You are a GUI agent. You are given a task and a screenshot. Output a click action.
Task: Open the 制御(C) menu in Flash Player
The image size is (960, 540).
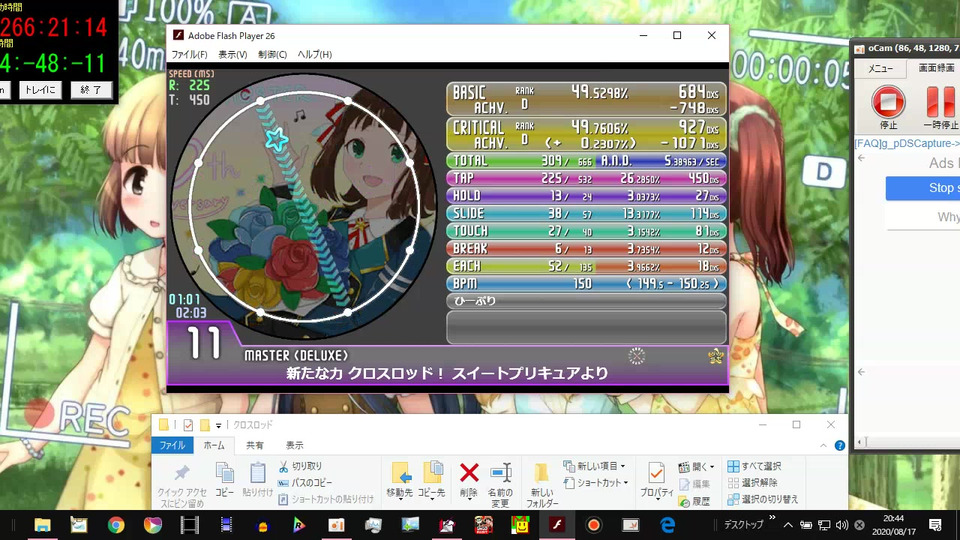pyautogui.click(x=272, y=54)
